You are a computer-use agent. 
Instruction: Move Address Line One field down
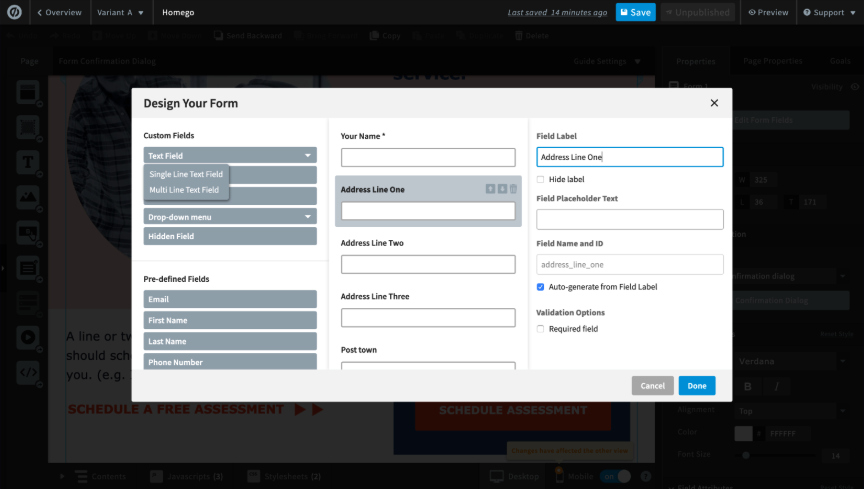coord(502,189)
